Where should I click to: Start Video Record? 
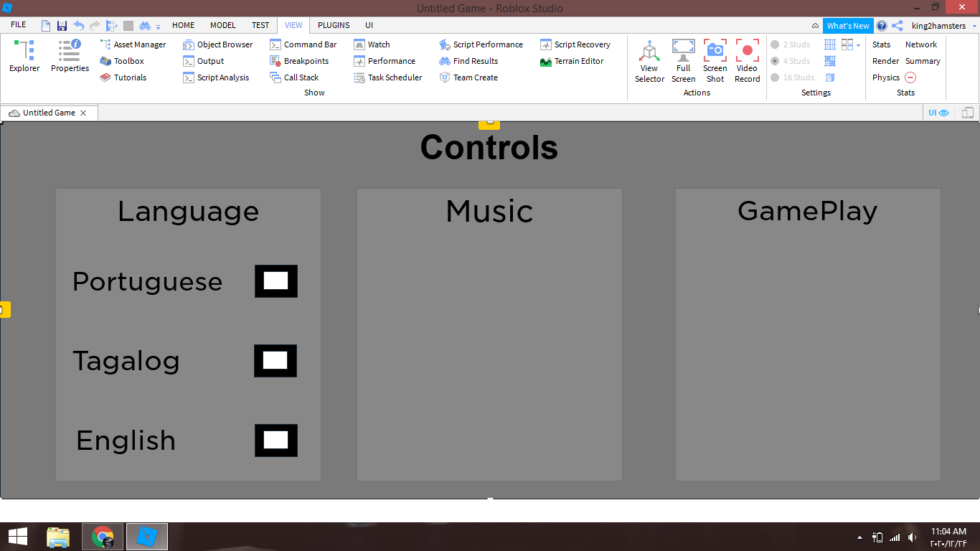point(747,61)
